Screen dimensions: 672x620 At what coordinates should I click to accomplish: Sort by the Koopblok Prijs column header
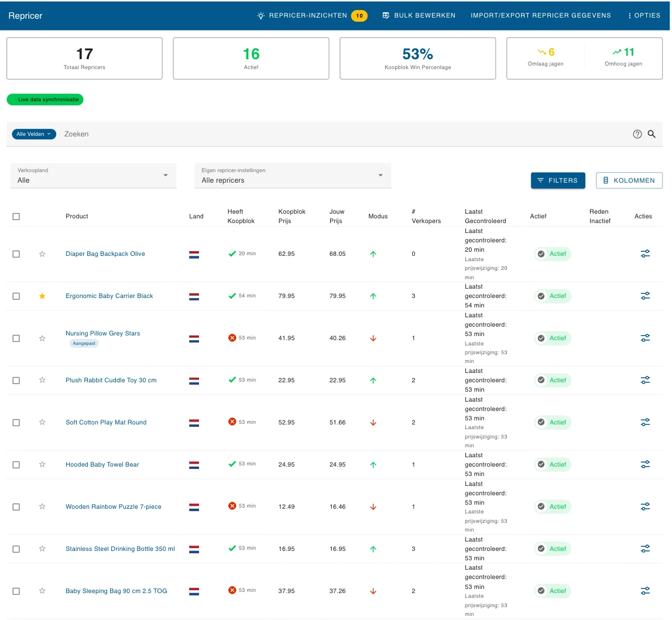point(292,217)
